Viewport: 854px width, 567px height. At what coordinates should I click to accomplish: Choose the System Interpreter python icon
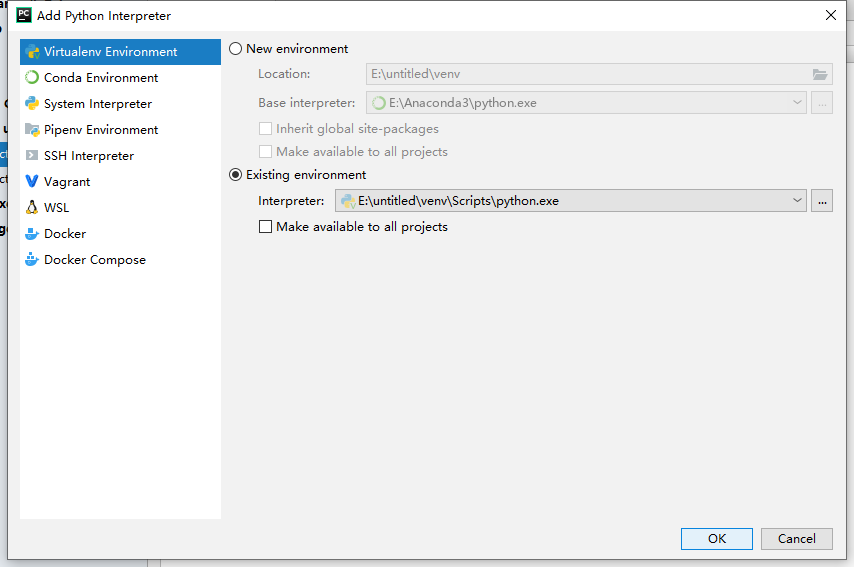click(32, 103)
